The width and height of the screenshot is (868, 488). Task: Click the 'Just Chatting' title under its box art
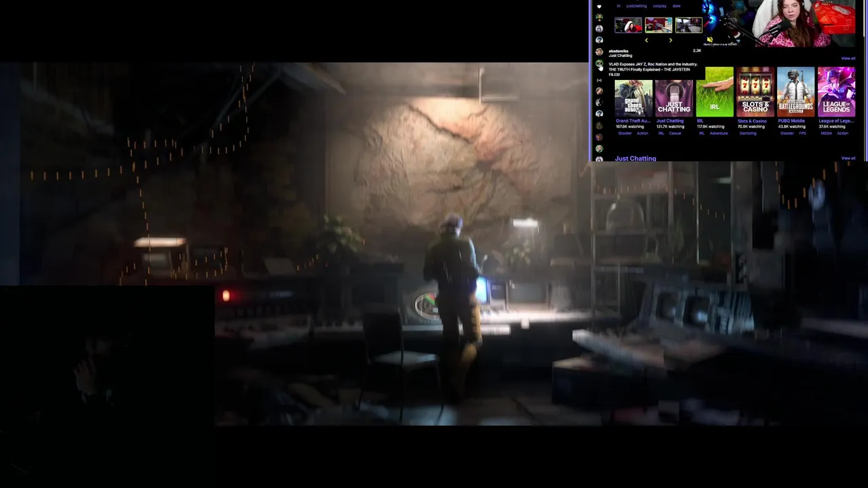click(670, 121)
